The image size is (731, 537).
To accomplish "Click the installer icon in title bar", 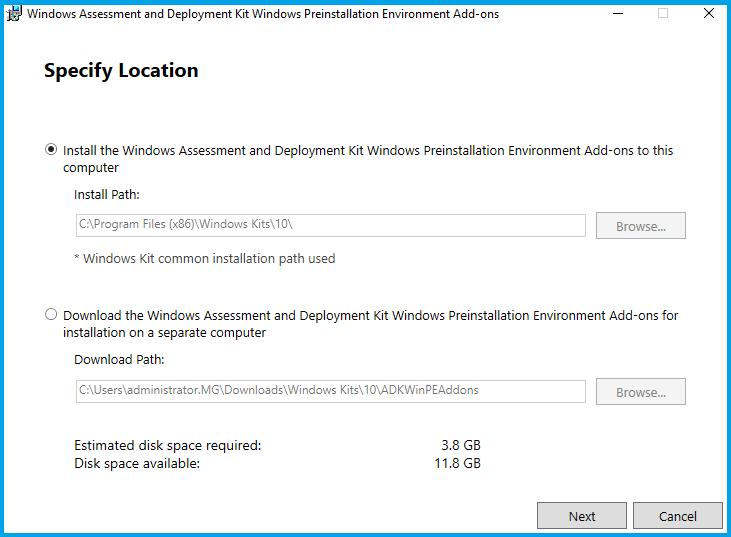I will coord(14,14).
